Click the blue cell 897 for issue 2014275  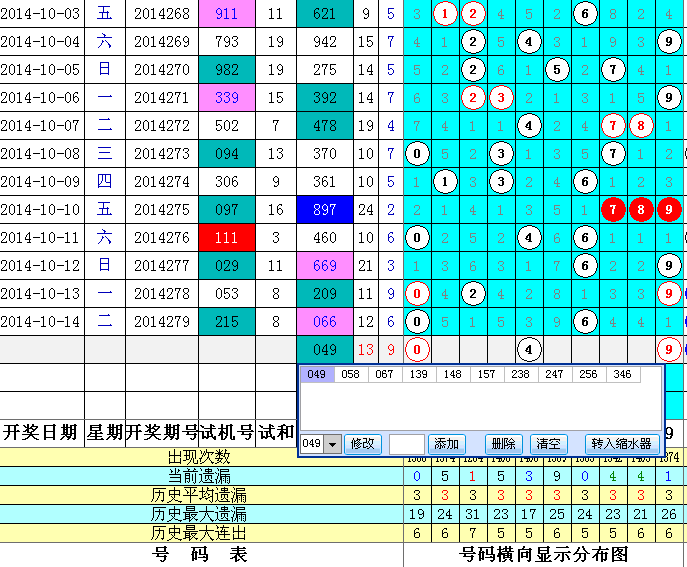(x=324, y=211)
